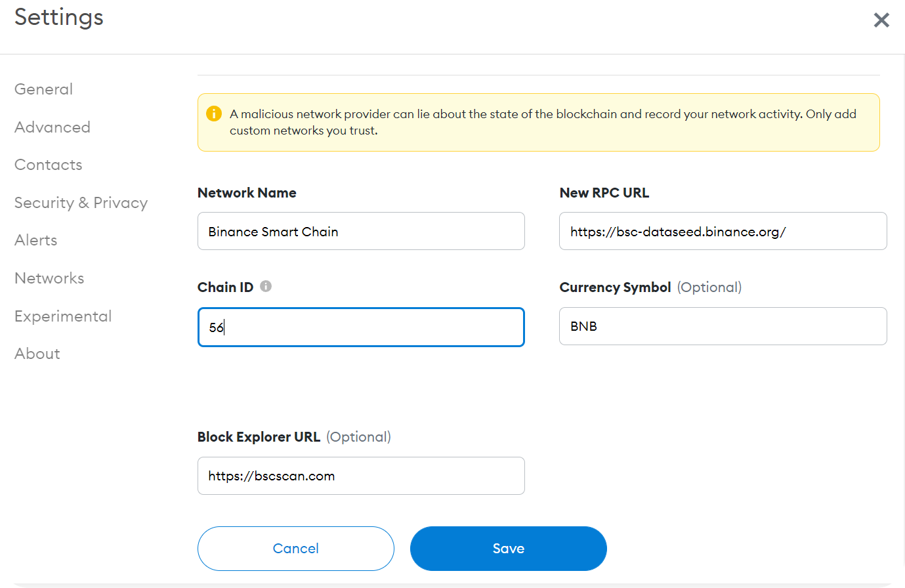905x588 pixels.
Task: Open the About section
Action: pyautogui.click(x=37, y=354)
